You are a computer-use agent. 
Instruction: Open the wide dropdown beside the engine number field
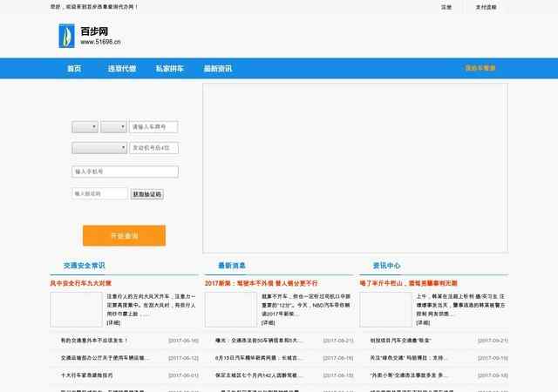click(x=99, y=147)
